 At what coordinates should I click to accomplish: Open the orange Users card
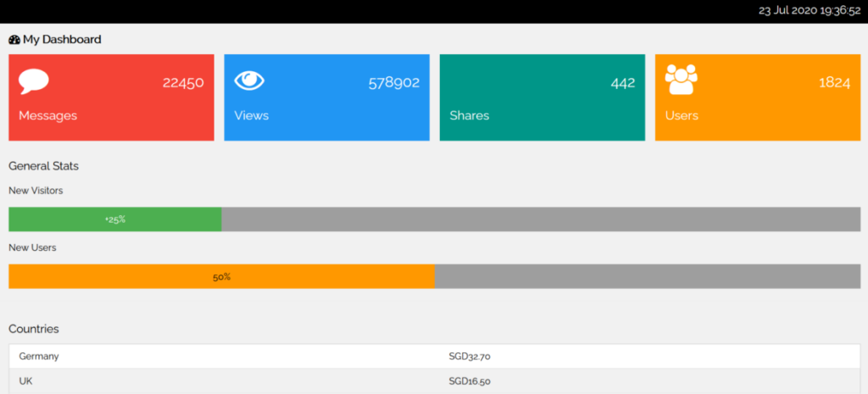pos(757,97)
